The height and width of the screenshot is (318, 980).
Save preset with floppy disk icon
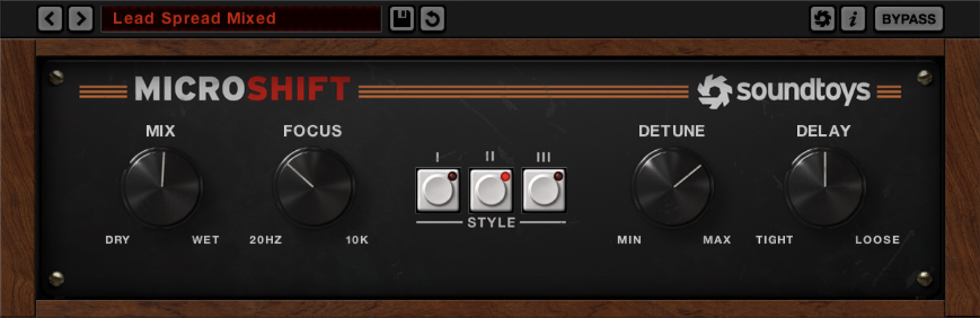[x=402, y=19]
